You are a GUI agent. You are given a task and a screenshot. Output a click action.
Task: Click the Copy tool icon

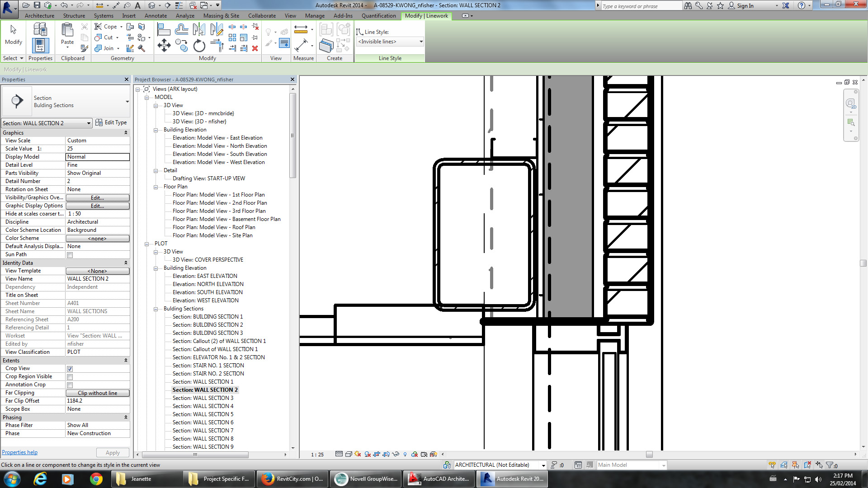(x=181, y=45)
